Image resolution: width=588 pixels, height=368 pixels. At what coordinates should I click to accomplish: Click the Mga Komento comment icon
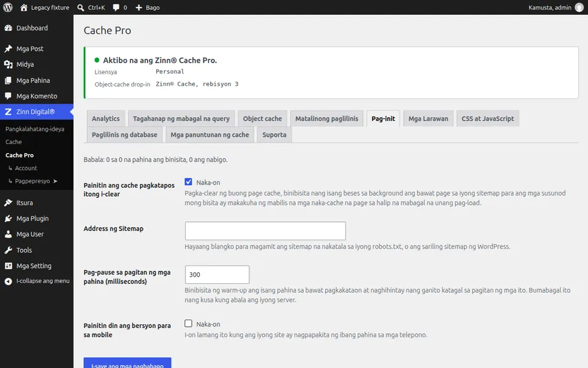pos(8,96)
